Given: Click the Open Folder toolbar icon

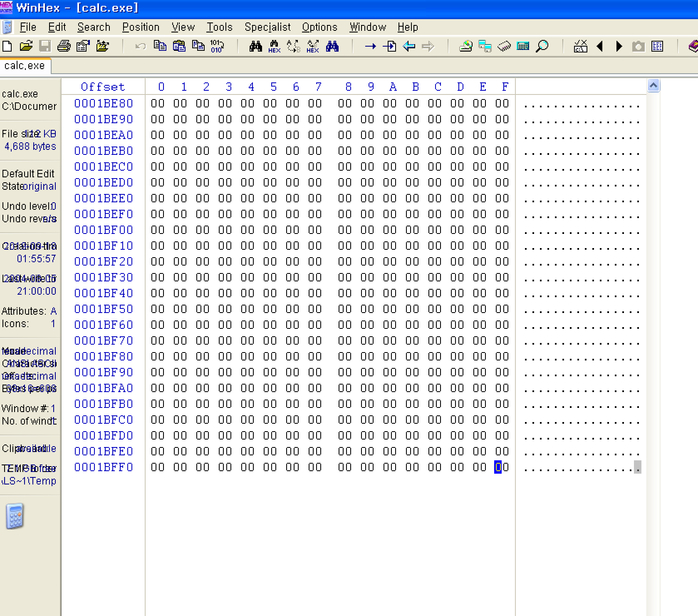Looking at the screenshot, I should tap(102, 46).
